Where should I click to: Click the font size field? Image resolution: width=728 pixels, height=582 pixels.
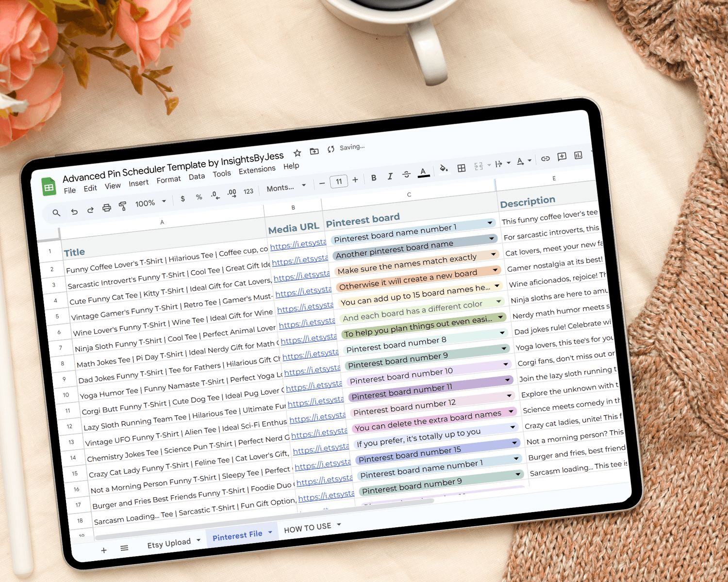click(x=339, y=181)
